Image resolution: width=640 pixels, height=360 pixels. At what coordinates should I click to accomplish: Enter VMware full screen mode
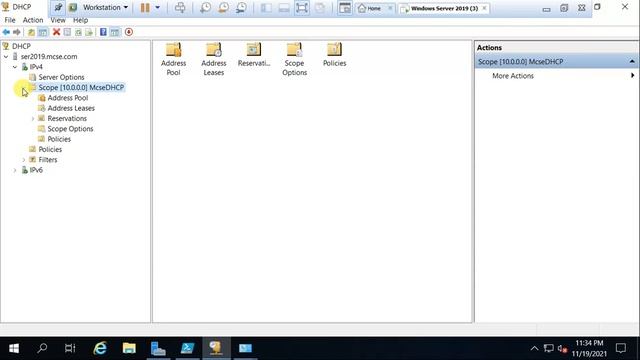[x=302, y=8]
